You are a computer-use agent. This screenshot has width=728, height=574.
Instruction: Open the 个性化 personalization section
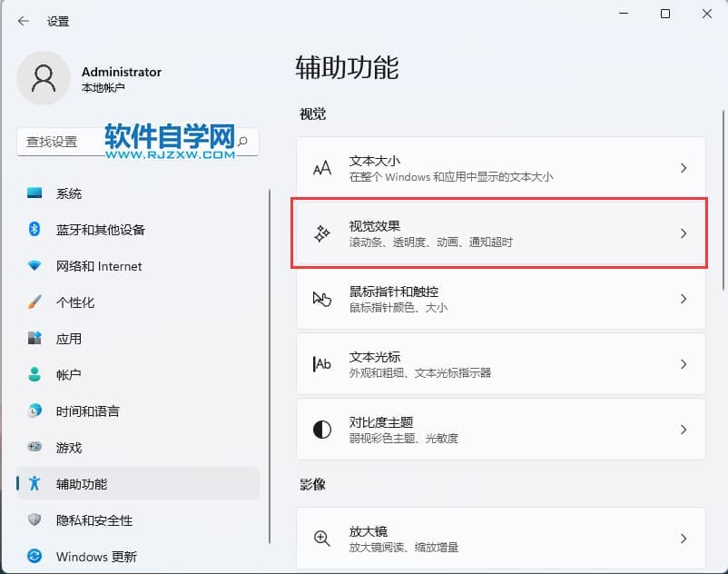tap(74, 302)
